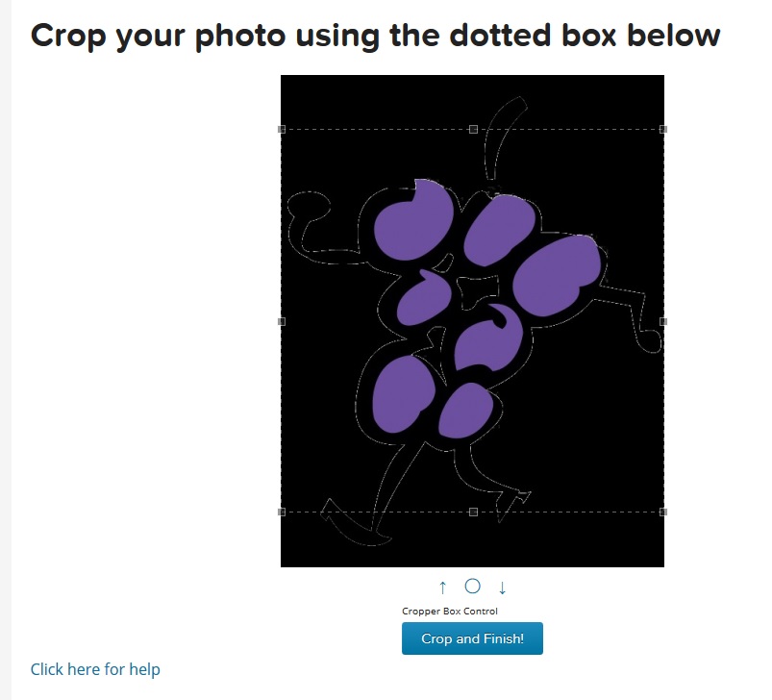Select the top-right corner crop handle
This screenshot has height=700, width=772.
tap(663, 129)
